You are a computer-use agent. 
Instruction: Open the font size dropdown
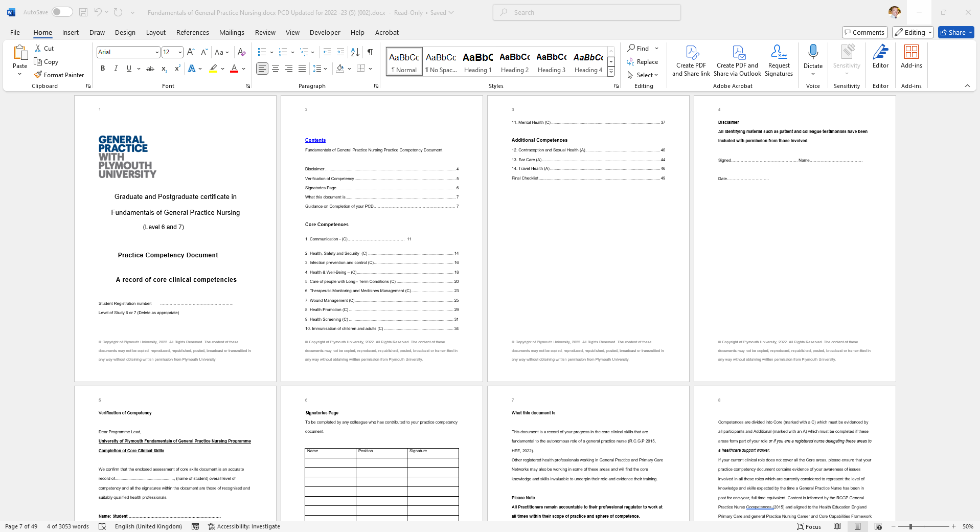180,52
